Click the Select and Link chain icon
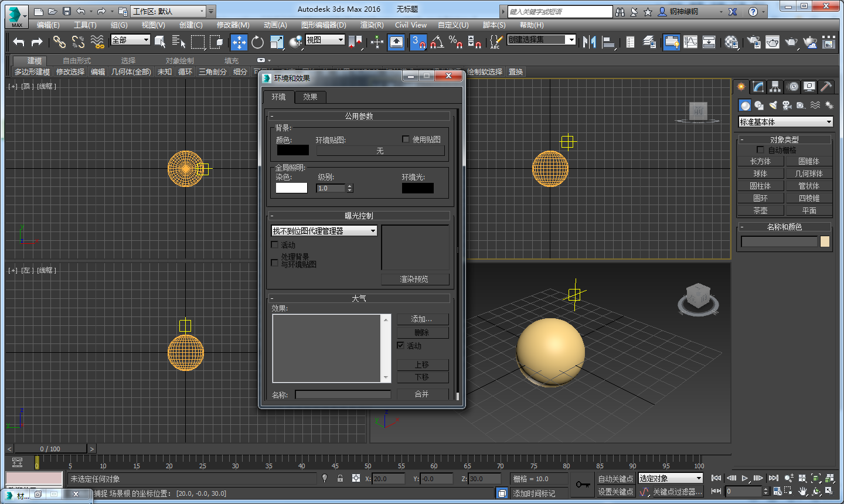 59,42
